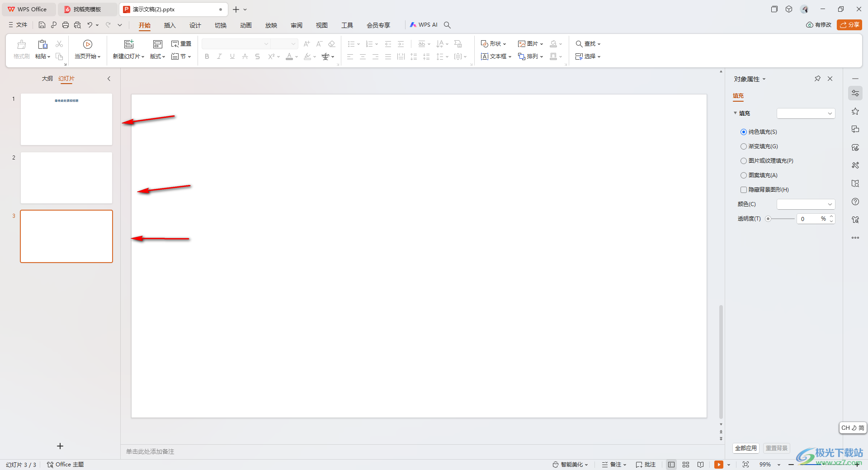Screen dimensions: 868x470
Task: Open the Insert (插入) ribbon tab
Action: [x=170, y=25]
